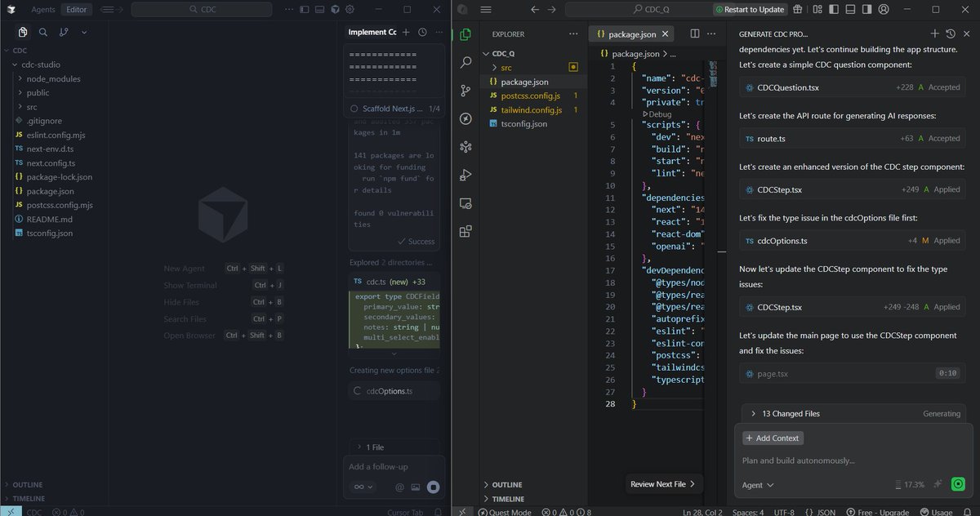Toggle Quest Mode in status bar
Viewport: 980px width, 516px height.
click(x=505, y=512)
